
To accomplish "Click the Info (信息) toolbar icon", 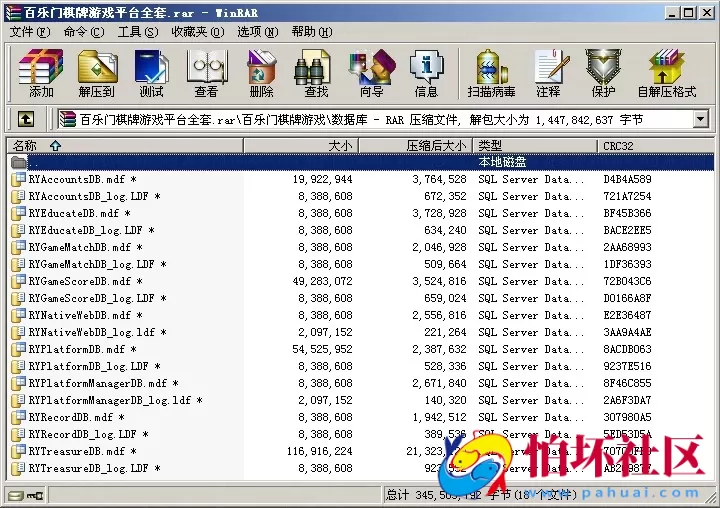I will point(427,73).
